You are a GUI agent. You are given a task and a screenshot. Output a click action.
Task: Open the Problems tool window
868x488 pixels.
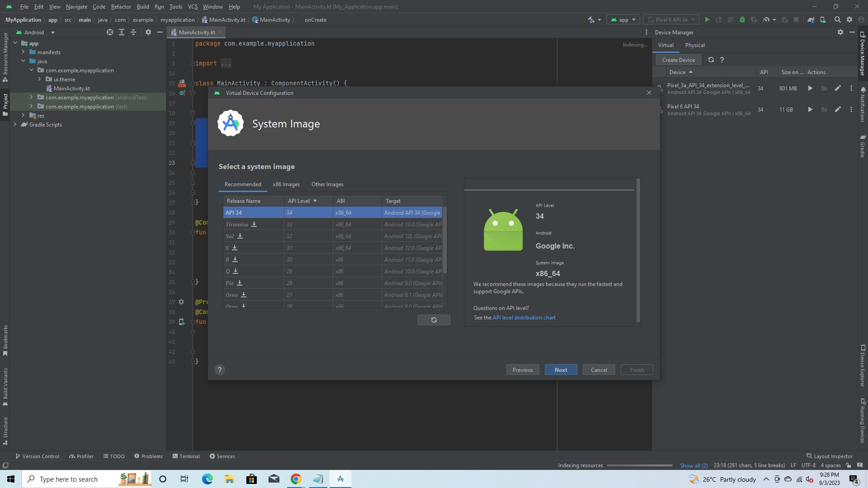(148, 456)
